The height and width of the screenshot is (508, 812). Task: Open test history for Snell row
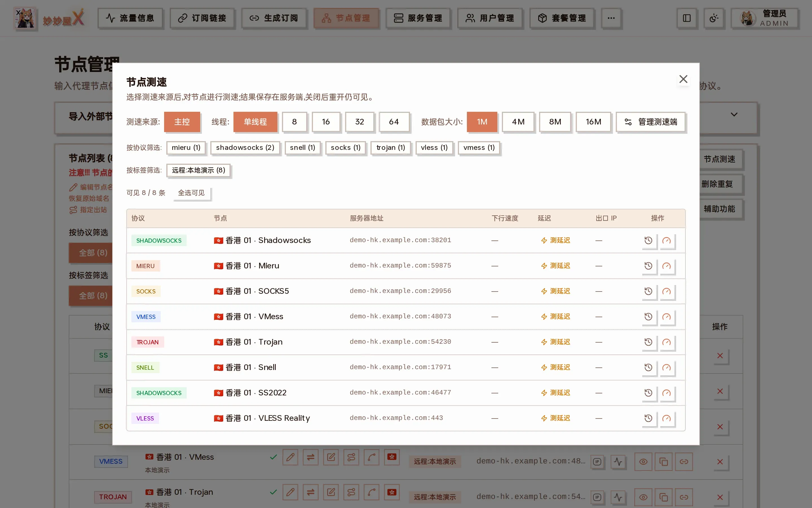[x=648, y=367]
